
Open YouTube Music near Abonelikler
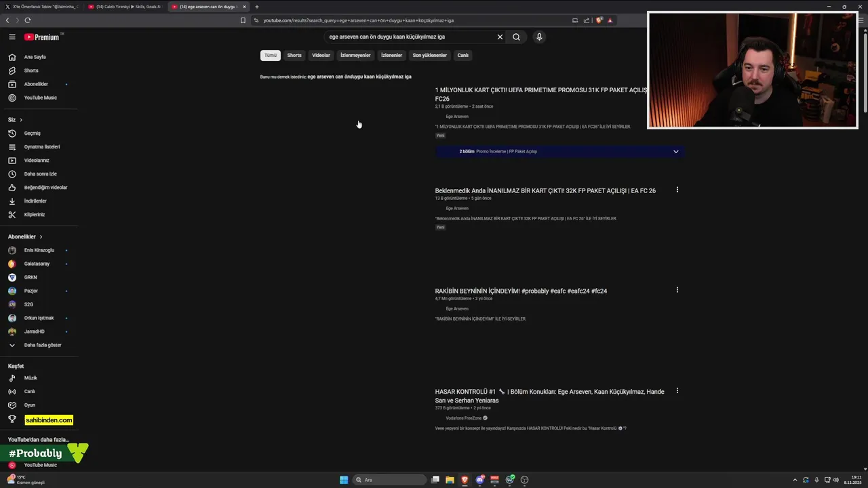39,98
